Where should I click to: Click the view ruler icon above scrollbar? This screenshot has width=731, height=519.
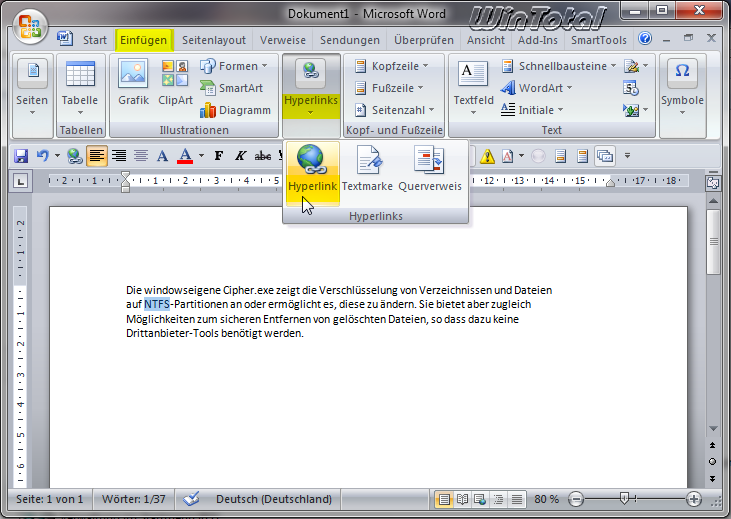click(713, 182)
